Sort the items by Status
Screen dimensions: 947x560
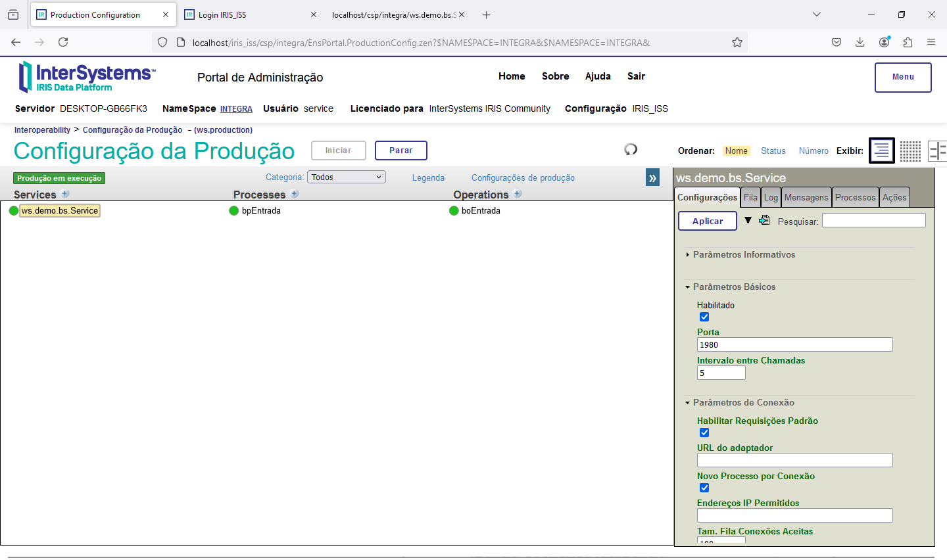[x=773, y=151]
